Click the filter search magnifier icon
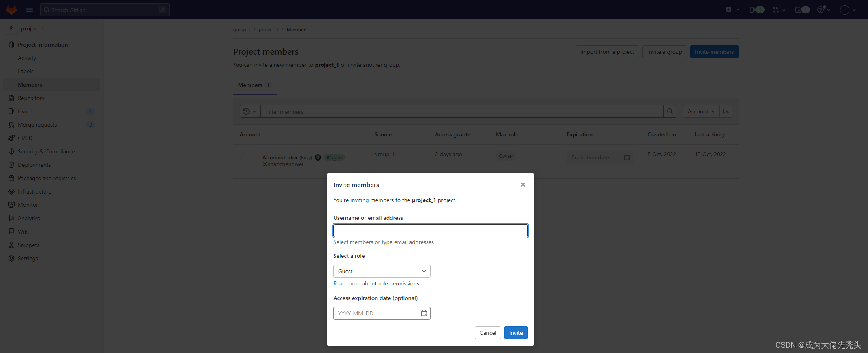The image size is (868, 353). [x=670, y=111]
